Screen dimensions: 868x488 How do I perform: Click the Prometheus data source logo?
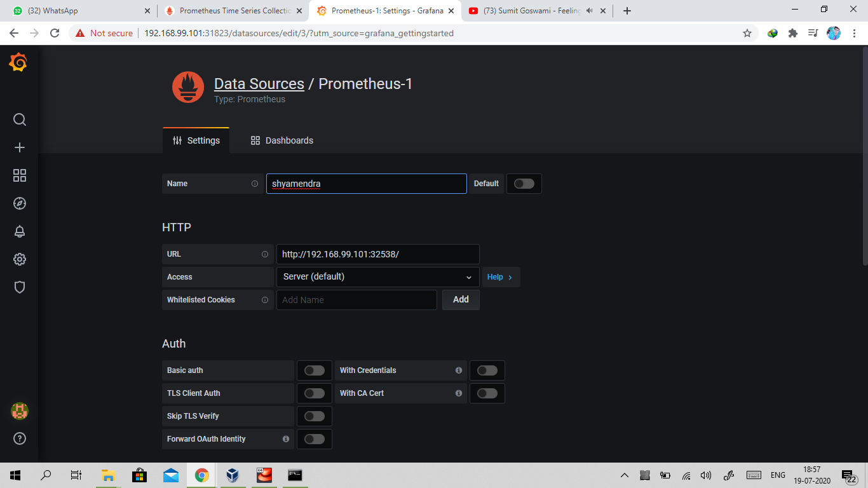pyautogui.click(x=187, y=87)
